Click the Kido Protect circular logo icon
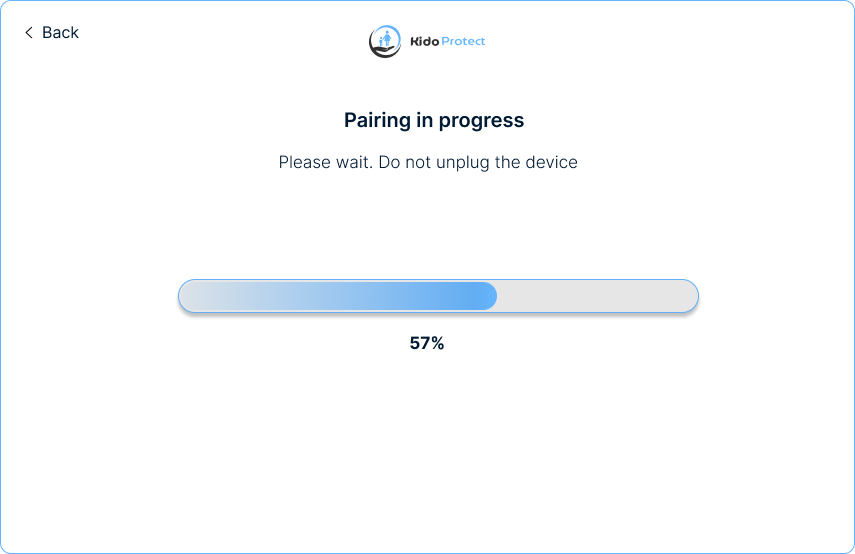 pyautogui.click(x=385, y=41)
